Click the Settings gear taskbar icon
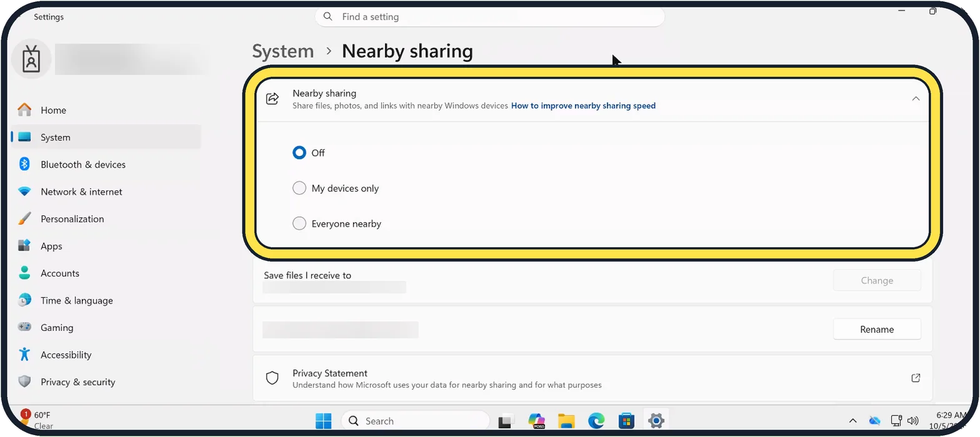This screenshot has width=980, height=437. 656,421
